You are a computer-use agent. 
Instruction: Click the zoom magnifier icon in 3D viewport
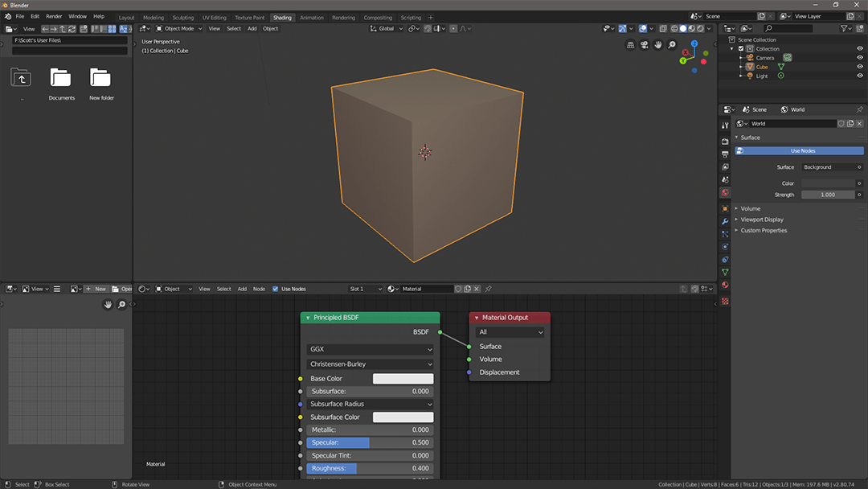pos(672,45)
